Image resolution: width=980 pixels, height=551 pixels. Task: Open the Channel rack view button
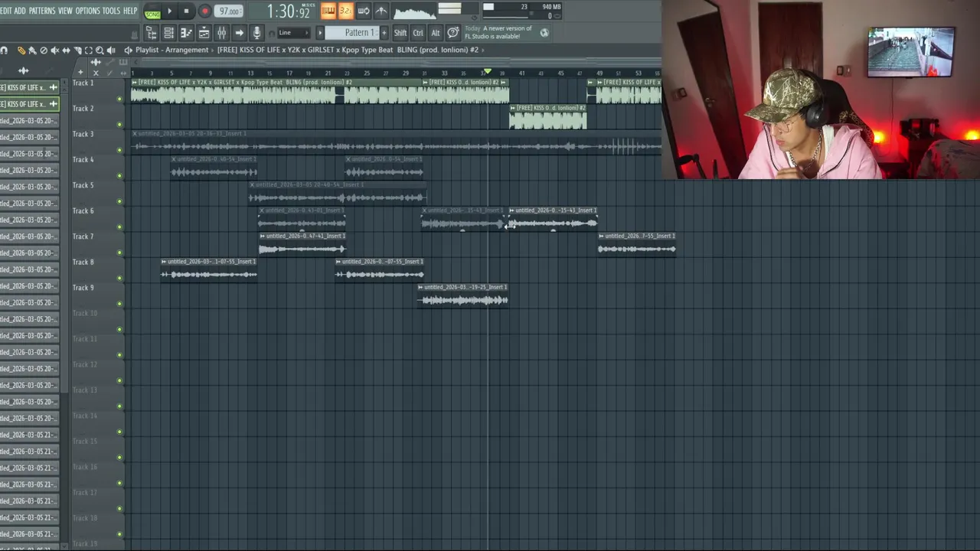coord(168,32)
